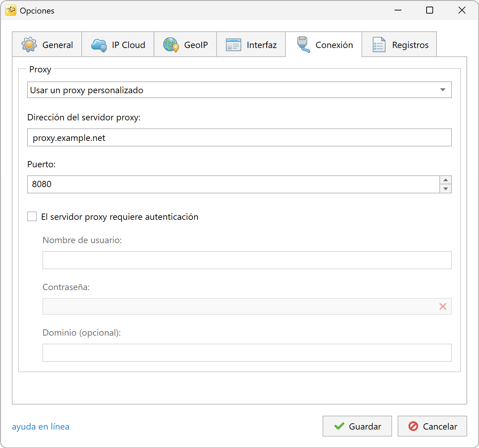Click the Interfaz window icon

234,45
